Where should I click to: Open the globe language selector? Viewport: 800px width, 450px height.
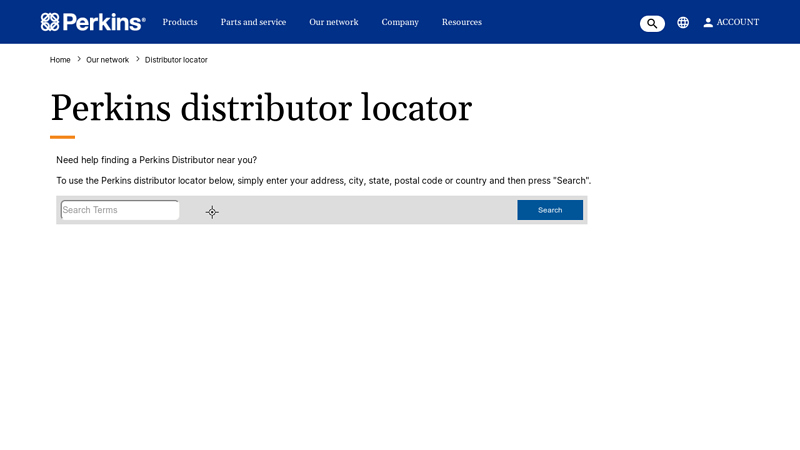683,22
